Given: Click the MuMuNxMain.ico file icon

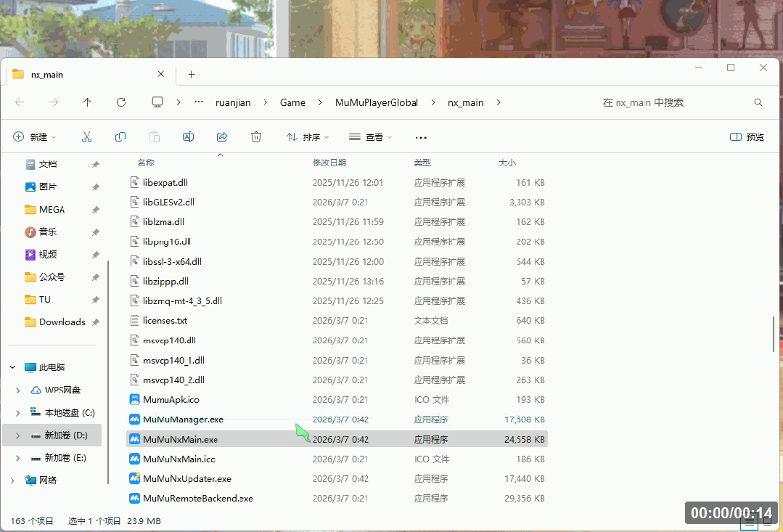Looking at the screenshot, I should tap(134, 459).
